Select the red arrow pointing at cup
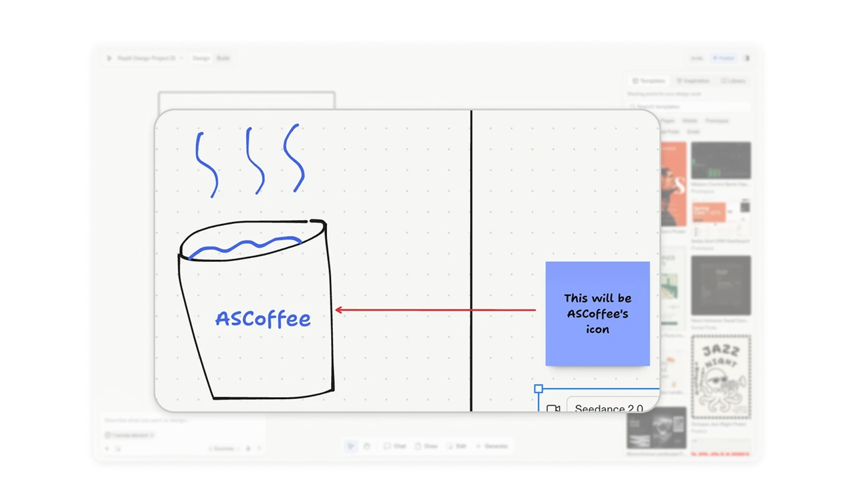 pyautogui.click(x=435, y=309)
